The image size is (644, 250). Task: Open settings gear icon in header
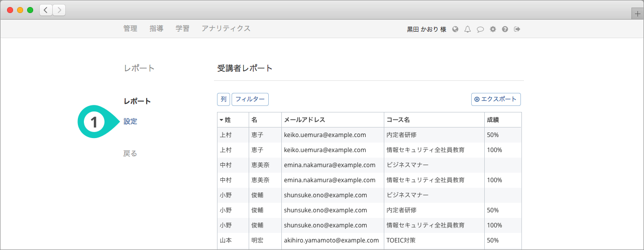493,29
